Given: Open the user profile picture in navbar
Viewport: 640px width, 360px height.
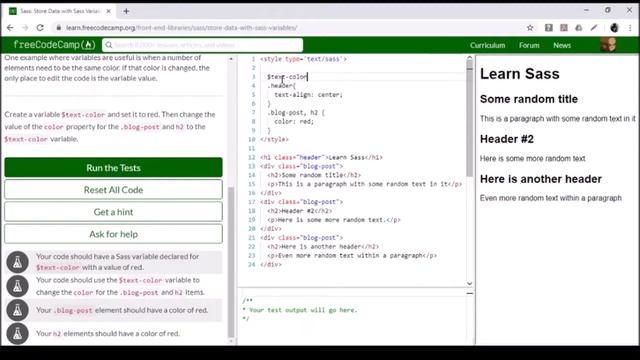Looking at the screenshot, I should coord(608,45).
